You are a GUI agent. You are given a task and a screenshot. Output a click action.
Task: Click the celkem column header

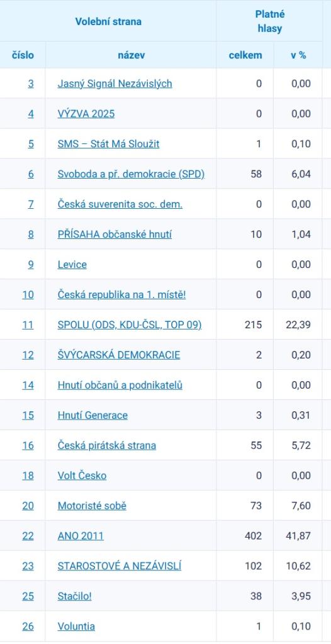pos(245,55)
